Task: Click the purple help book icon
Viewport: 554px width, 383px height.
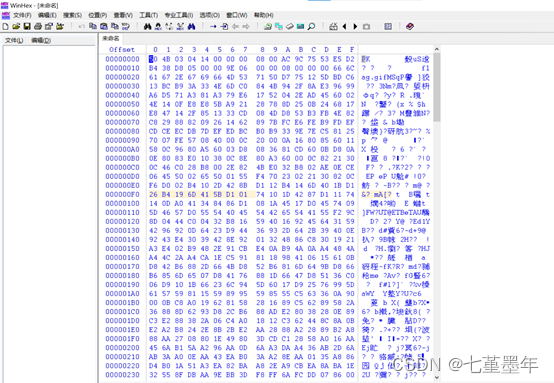Action: pyautogui.click(x=410, y=26)
